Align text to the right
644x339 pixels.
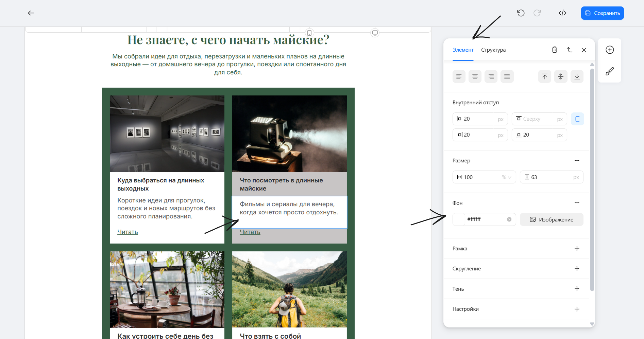coord(491,76)
